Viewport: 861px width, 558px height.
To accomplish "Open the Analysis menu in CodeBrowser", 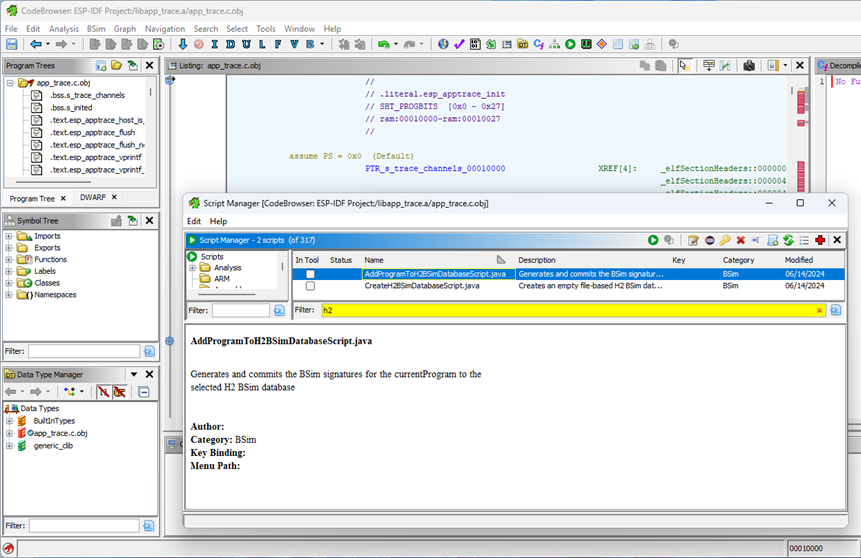I will pyautogui.click(x=64, y=29).
